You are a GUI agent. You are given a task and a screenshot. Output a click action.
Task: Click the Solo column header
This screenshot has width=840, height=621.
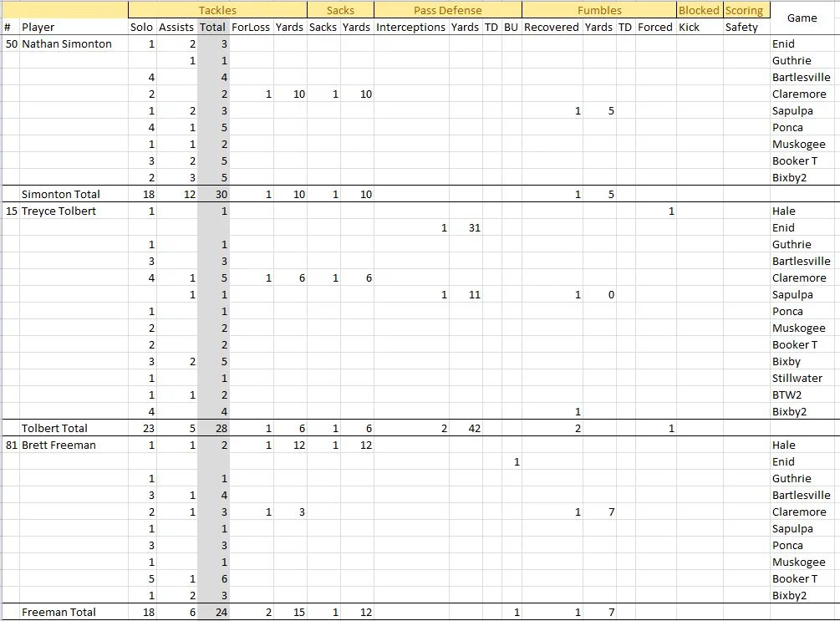point(141,27)
